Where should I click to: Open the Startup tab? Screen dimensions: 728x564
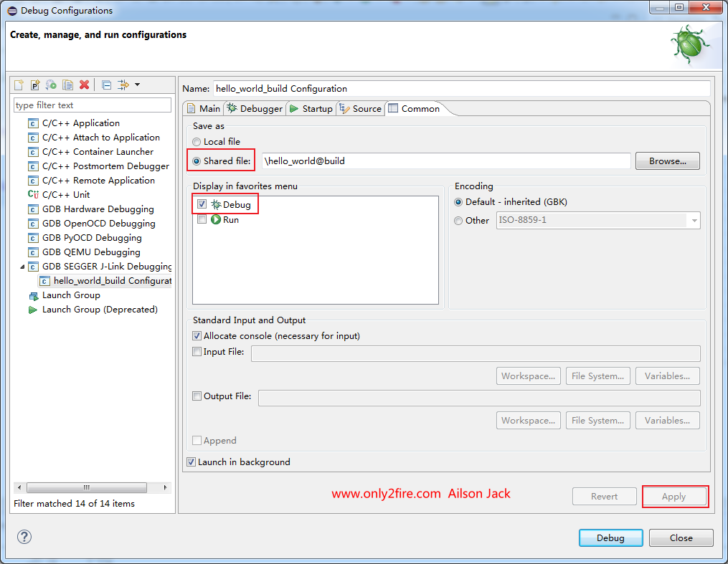pyautogui.click(x=311, y=108)
